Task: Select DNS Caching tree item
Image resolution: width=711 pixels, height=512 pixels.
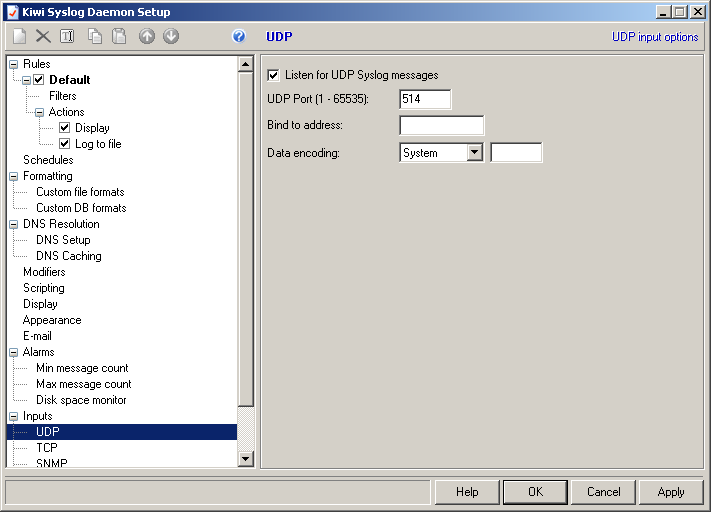Action: [68, 256]
